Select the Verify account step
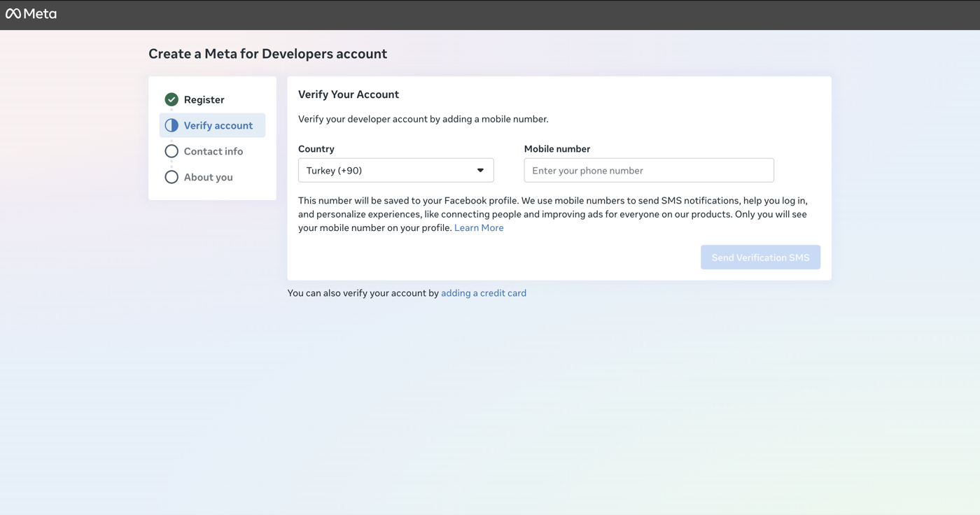 212,125
